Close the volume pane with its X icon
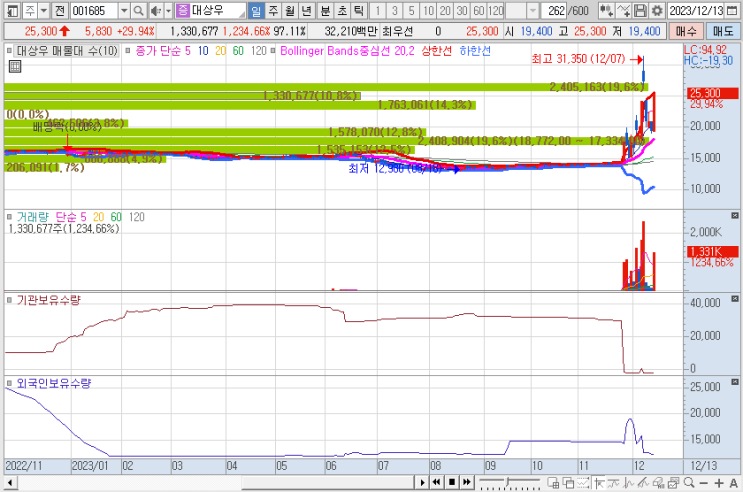743x492 pixels. coord(734,216)
